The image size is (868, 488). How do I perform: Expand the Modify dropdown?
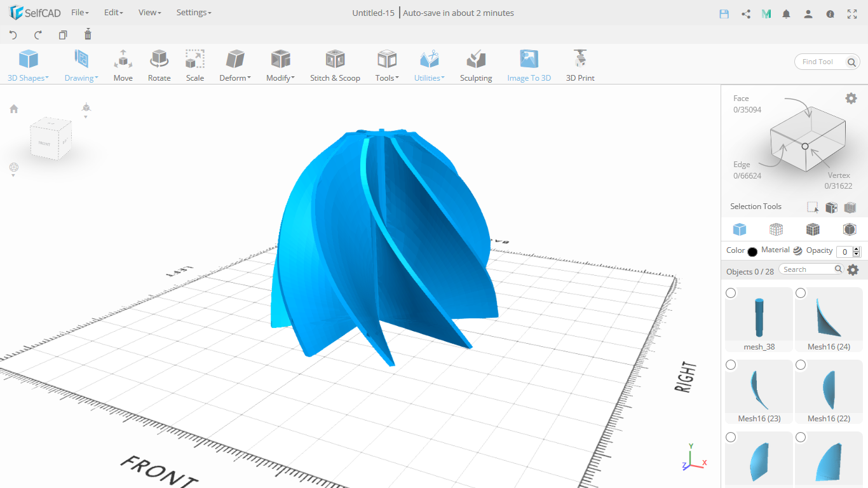pos(280,66)
